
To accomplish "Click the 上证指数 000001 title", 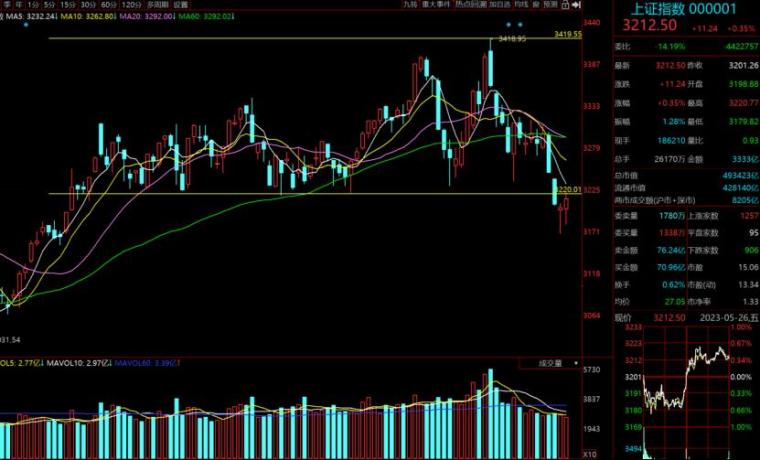I will click(x=681, y=8).
